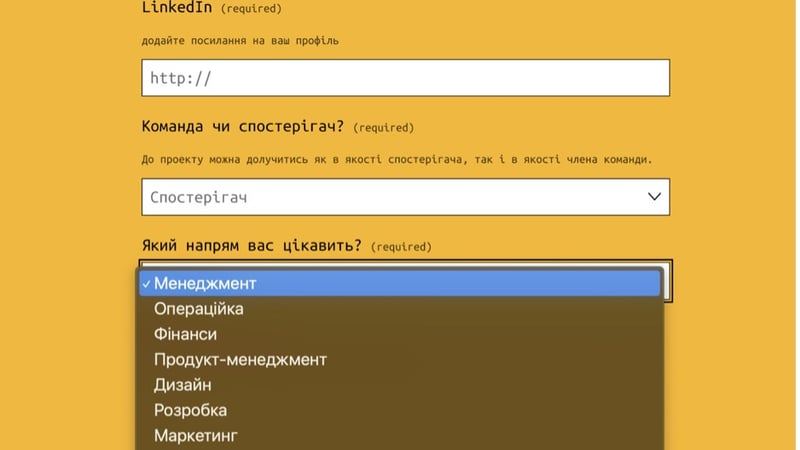Click the "Команда чи спостерігач?" label
800x450 pixels.
point(243,127)
